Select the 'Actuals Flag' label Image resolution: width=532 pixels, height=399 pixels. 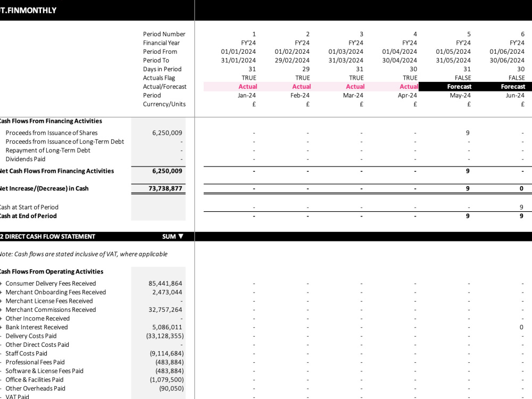pyautogui.click(x=159, y=78)
